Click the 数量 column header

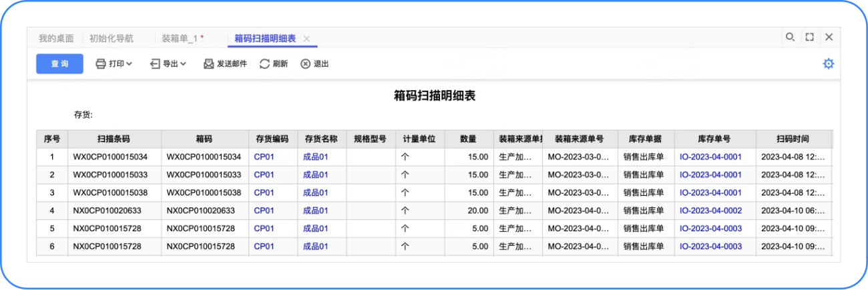(468, 139)
